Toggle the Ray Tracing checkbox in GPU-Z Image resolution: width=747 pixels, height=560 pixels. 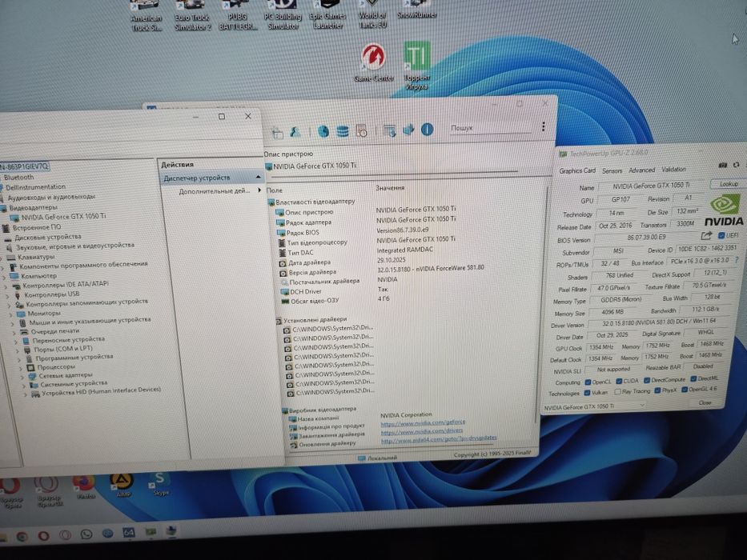(617, 392)
